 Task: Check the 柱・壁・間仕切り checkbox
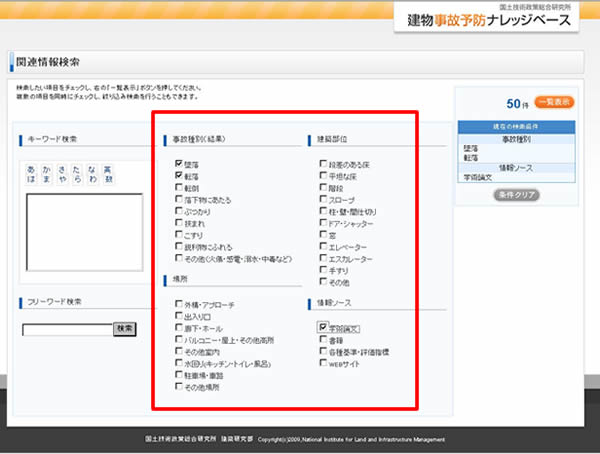click(323, 211)
